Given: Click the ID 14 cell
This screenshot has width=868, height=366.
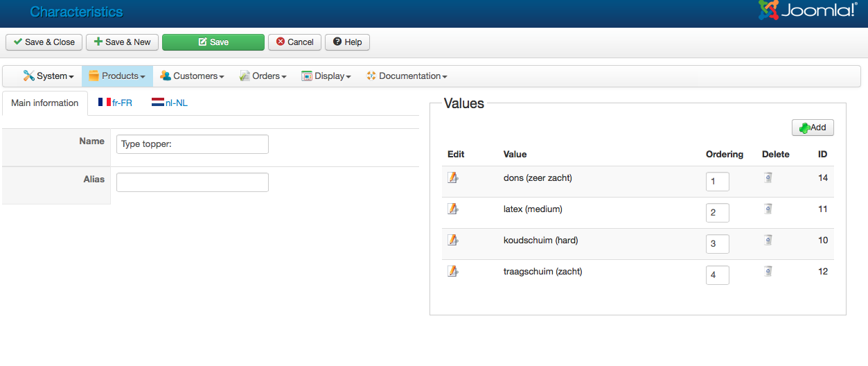Looking at the screenshot, I should pyautogui.click(x=823, y=178).
